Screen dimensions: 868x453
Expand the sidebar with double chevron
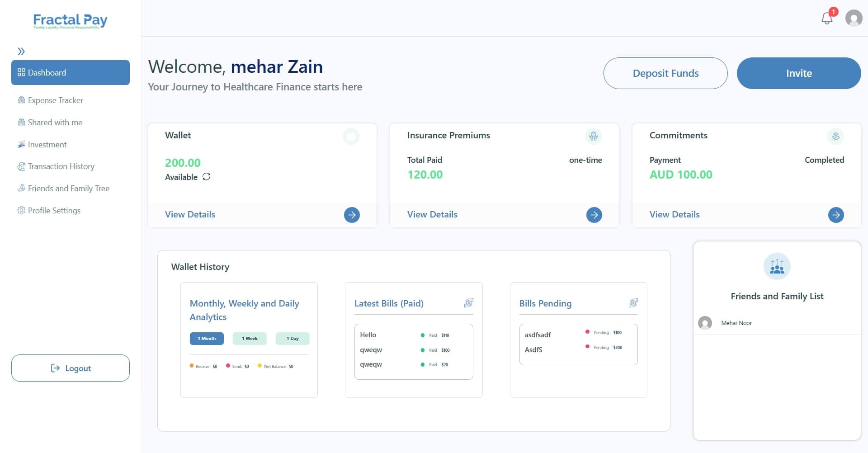pyautogui.click(x=21, y=52)
